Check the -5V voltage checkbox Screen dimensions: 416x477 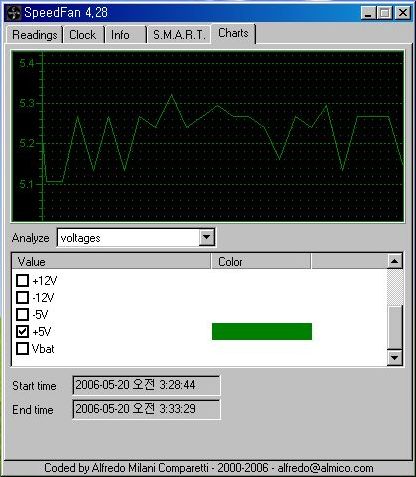coord(22,314)
